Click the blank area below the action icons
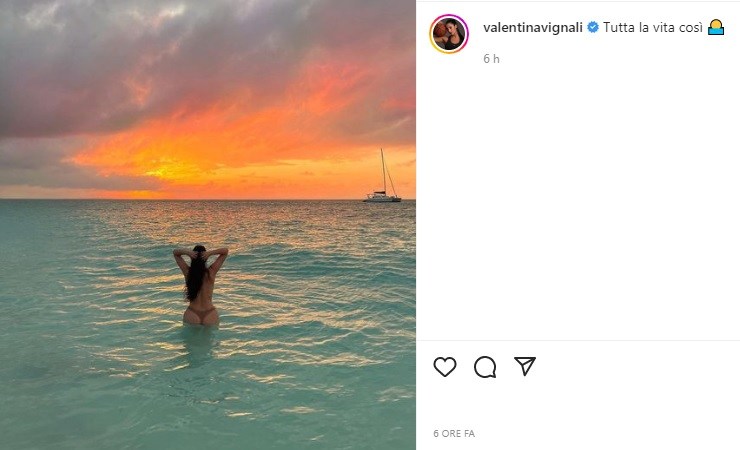740x450 pixels. point(578,405)
